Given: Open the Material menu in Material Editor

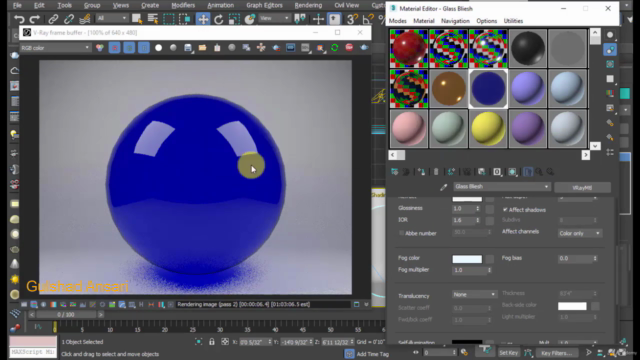Looking at the screenshot, I should [x=424, y=21].
